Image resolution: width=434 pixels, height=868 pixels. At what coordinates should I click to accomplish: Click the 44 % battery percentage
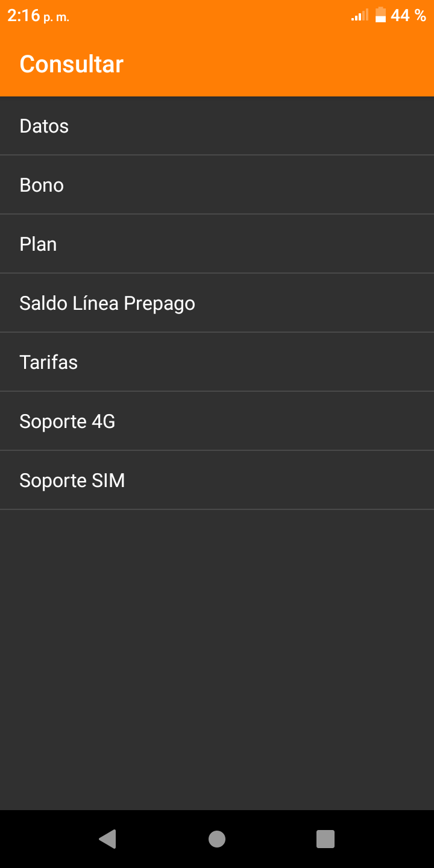coord(408,16)
